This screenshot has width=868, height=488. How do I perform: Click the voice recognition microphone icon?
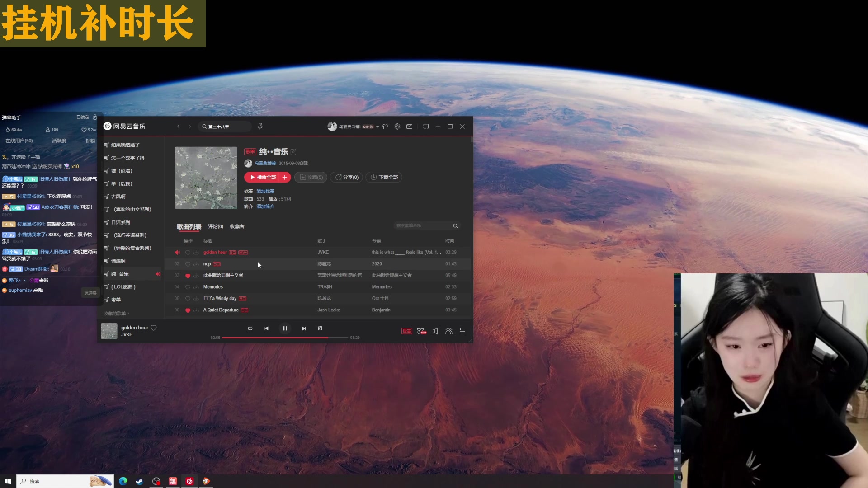pyautogui.click(x=260, y=127)
